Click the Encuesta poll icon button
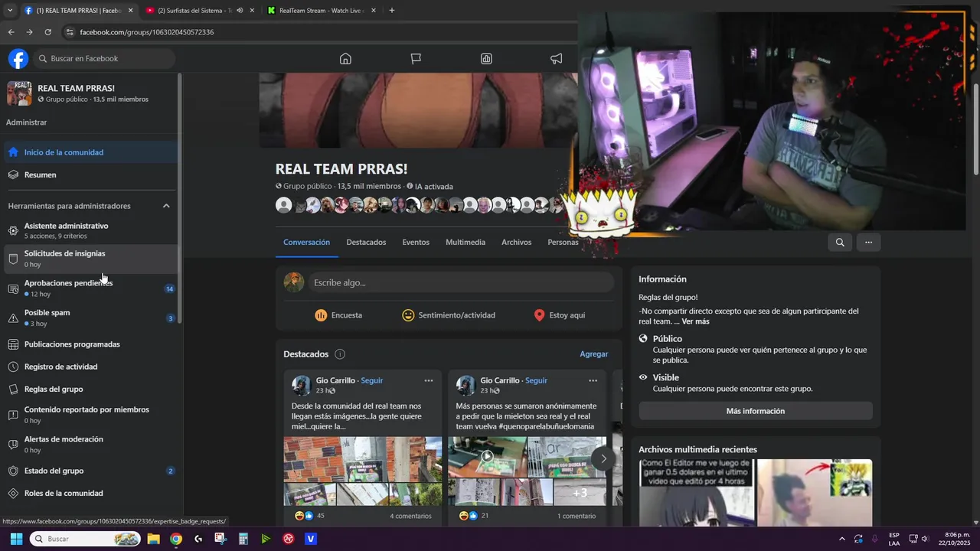The width and height of the screenshot is (980, 551). click(x=338, y=315)
